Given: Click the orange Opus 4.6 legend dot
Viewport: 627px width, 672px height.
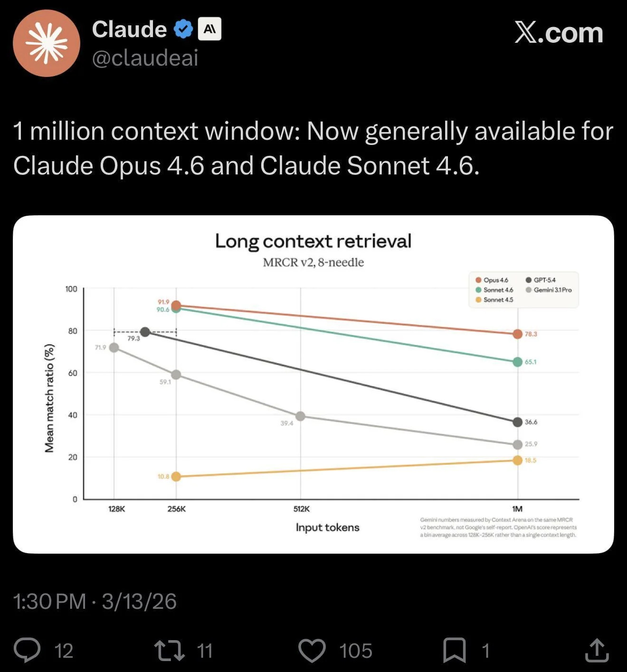Looking at the screenshot, I should [479, 280].
